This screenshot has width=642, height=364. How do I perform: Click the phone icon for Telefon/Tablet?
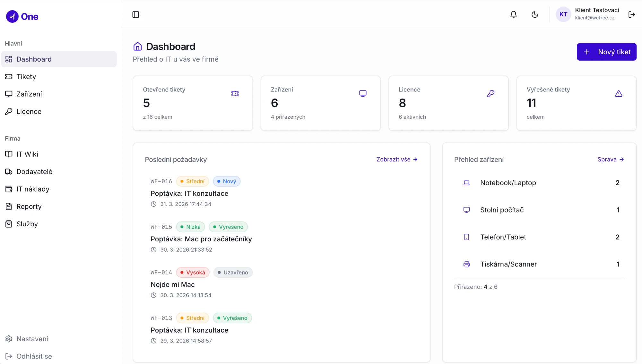coord(466,237)
